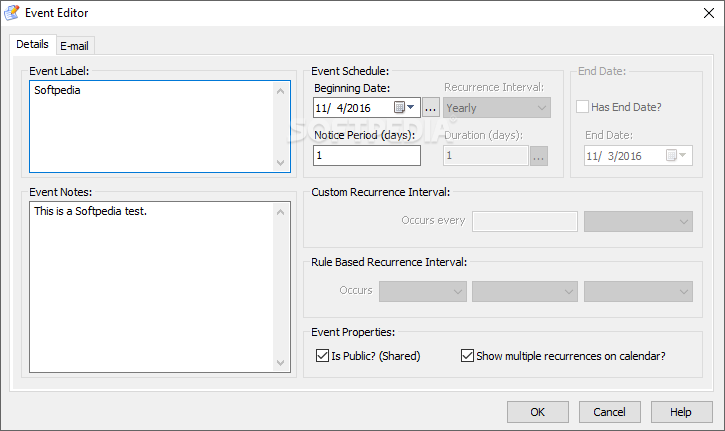
Task: Click the Help button
Action: tap(681, 412)
